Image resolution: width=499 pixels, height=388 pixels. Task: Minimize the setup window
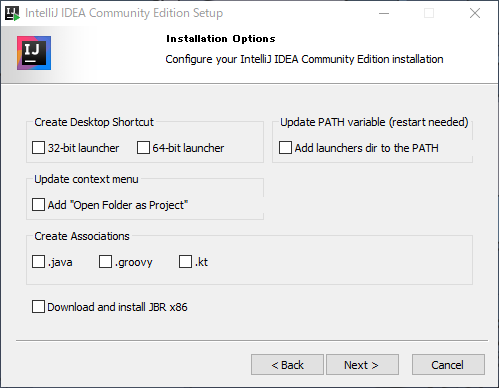[x=384, y=13]
